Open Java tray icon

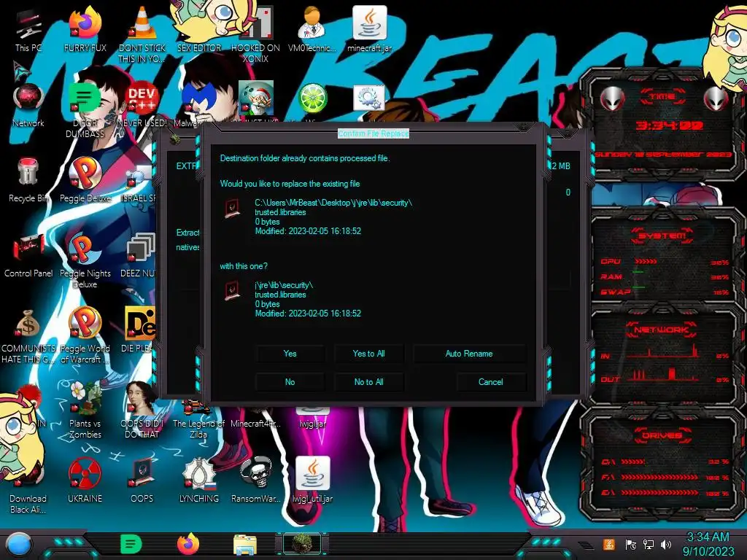tap(609, 544)
